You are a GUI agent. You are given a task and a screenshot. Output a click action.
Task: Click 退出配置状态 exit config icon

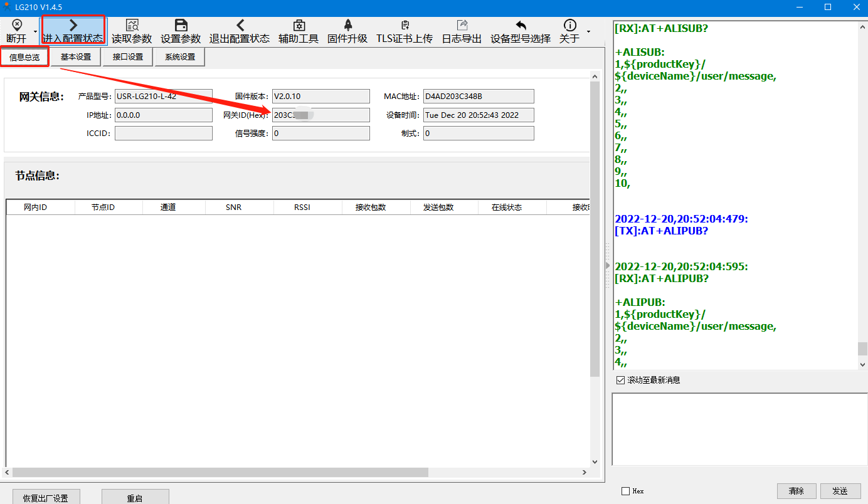[x=240, y=25]
